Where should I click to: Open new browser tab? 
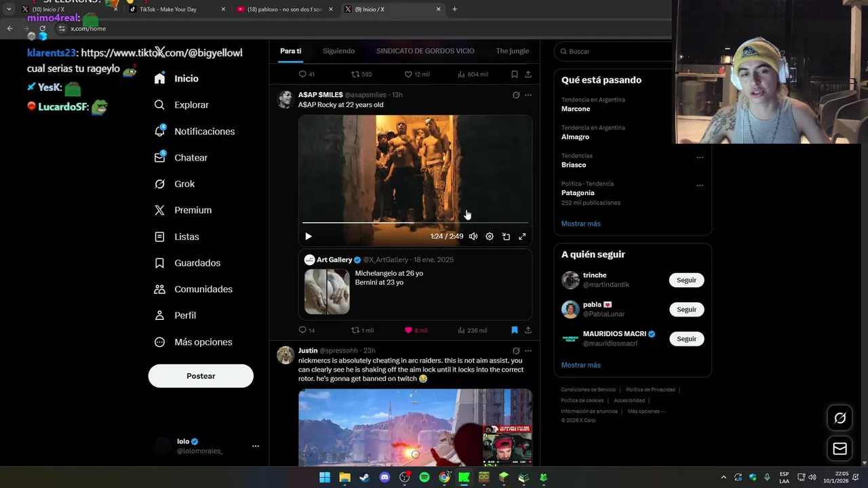pos(454,9)
